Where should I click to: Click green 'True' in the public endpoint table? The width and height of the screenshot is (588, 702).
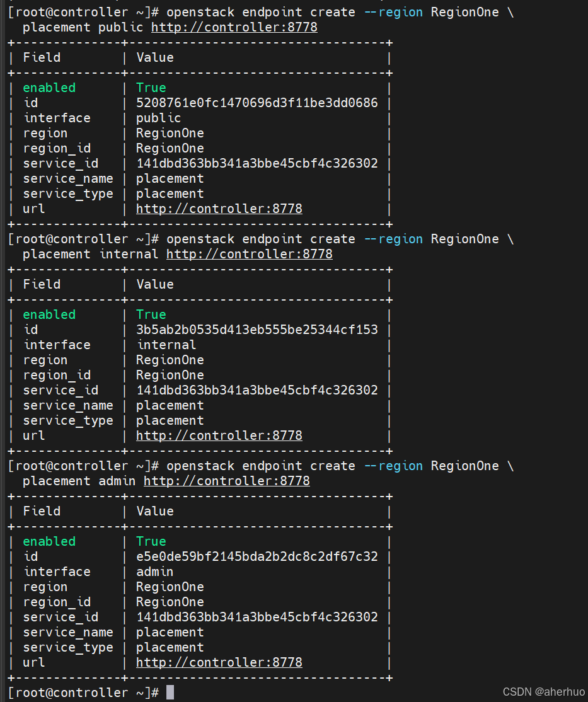151,88
